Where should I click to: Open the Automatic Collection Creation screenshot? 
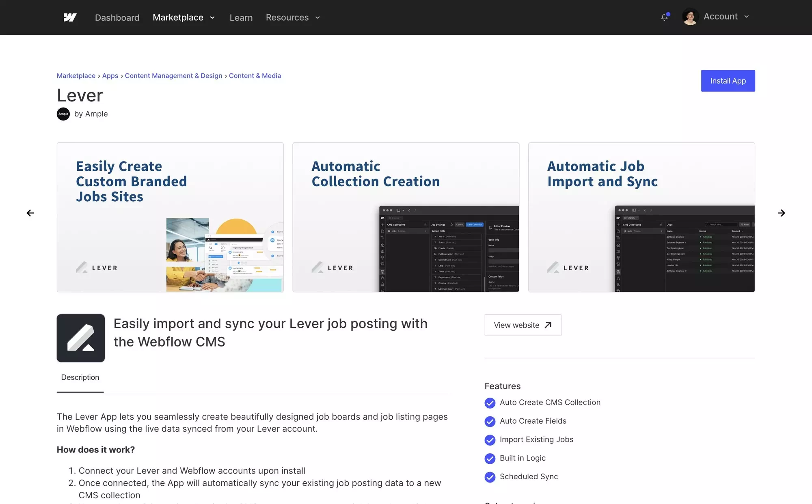[406, 217]
